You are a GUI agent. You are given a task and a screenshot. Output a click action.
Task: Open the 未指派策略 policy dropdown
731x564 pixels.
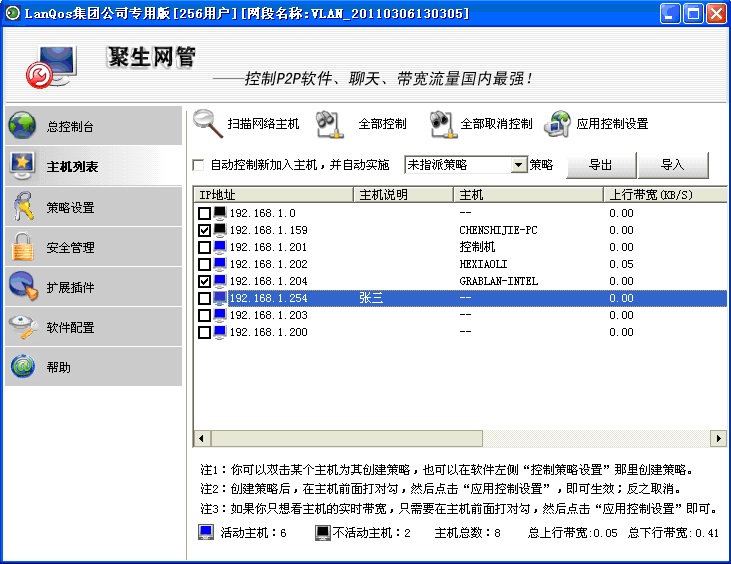coord(518,165)
